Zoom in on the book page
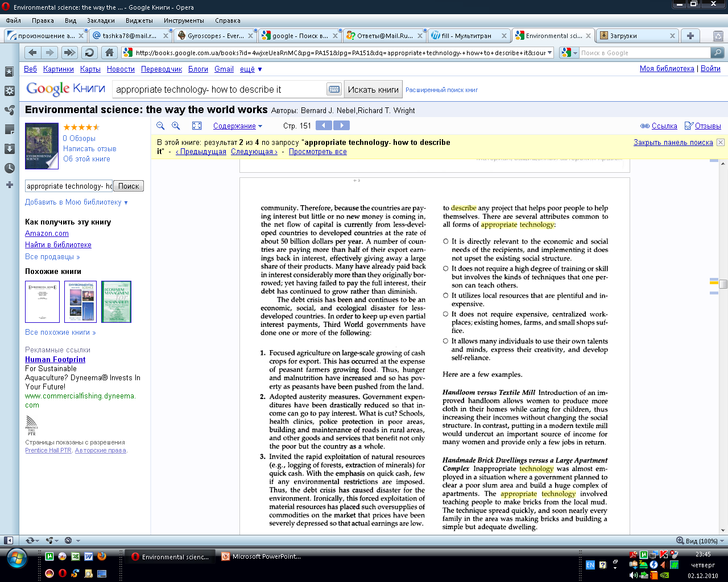This screenshot has width=728, height=582. (176, 126)
